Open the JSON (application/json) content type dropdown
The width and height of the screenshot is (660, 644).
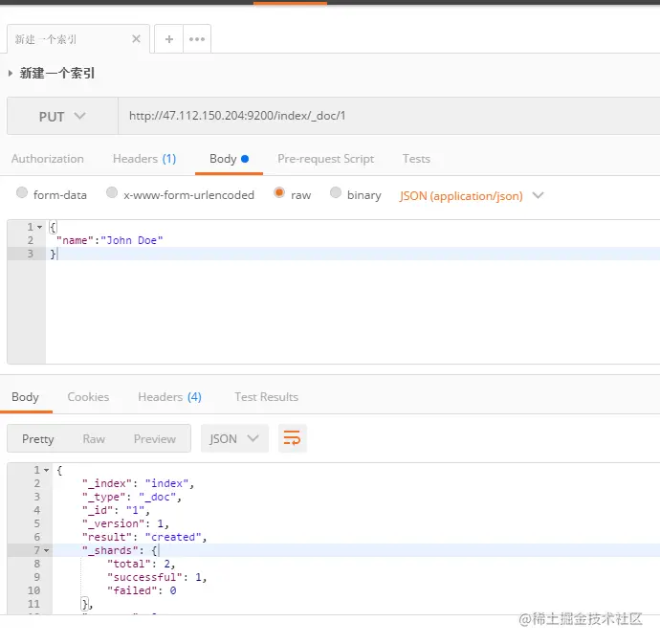click(472, 196)
